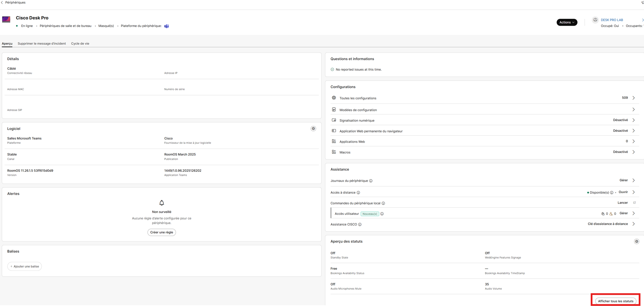
Task: Click the Cisco Desk Pro device thumbnail
Action: tap(6, 19)
